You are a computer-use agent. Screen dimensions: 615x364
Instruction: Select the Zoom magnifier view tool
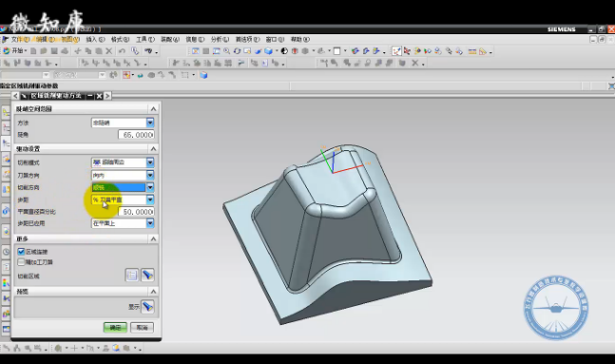coord(226,51)
